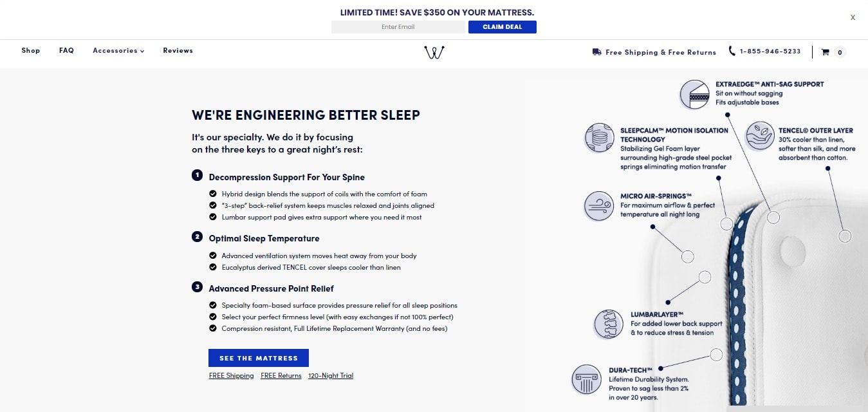
Task: Open the Shop menu item
Action: [31, 50]
